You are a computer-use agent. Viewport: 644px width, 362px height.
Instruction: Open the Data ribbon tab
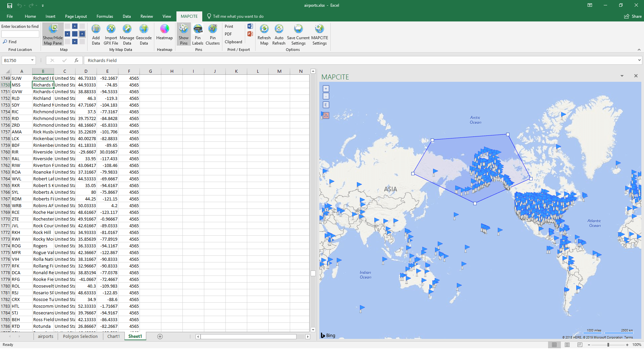click(x=127, y=16)
